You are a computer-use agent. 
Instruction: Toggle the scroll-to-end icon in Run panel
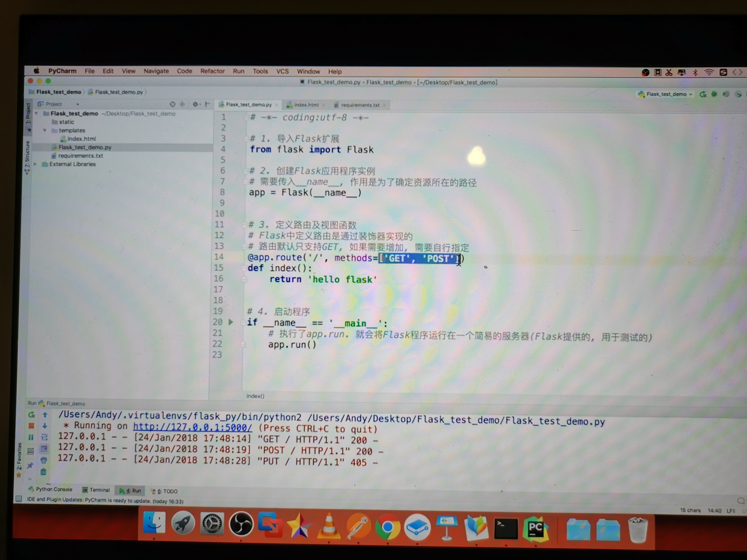(44, 449)
